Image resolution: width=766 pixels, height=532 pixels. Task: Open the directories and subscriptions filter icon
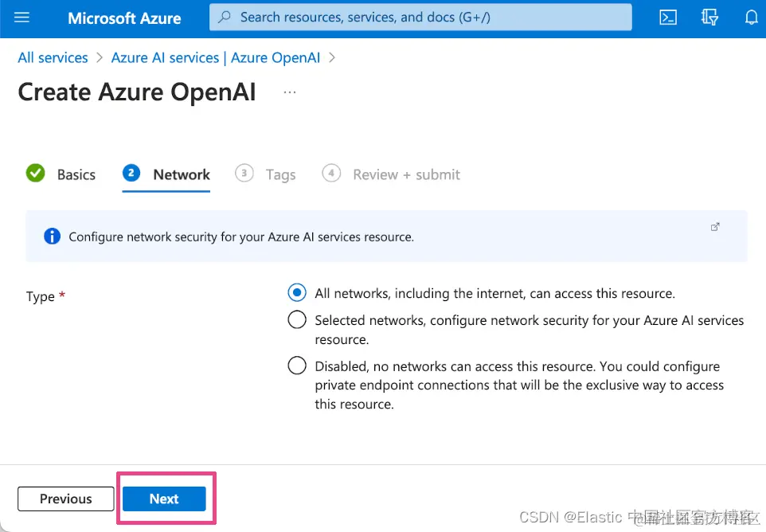709,18
